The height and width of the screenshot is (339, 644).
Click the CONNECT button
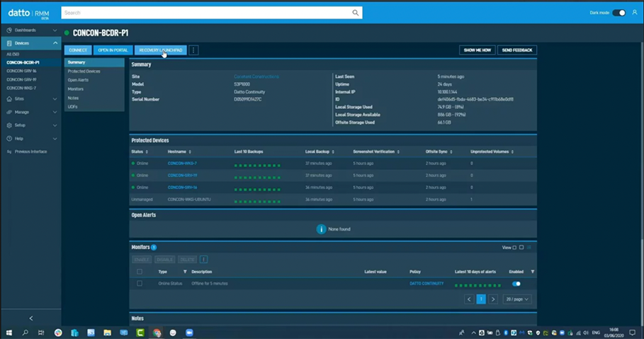(x=78, y=50)
